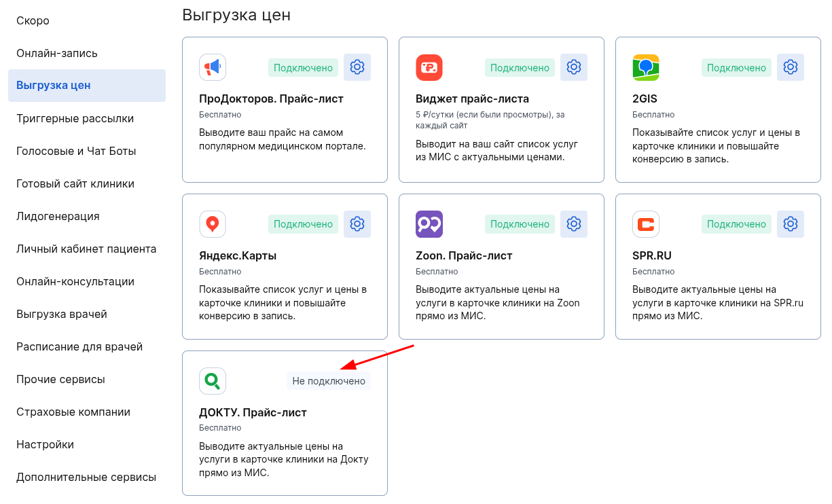832x504 pixels.
Task: Click the Выгрузка цен page heading
Action: tap(236, 14)
